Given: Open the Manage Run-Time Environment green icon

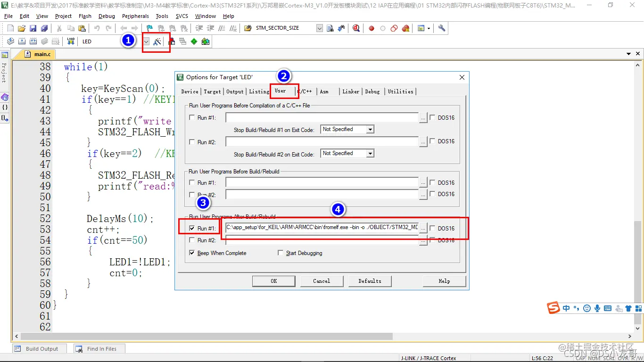Looking at the screenshot, I should pos(194,41).
